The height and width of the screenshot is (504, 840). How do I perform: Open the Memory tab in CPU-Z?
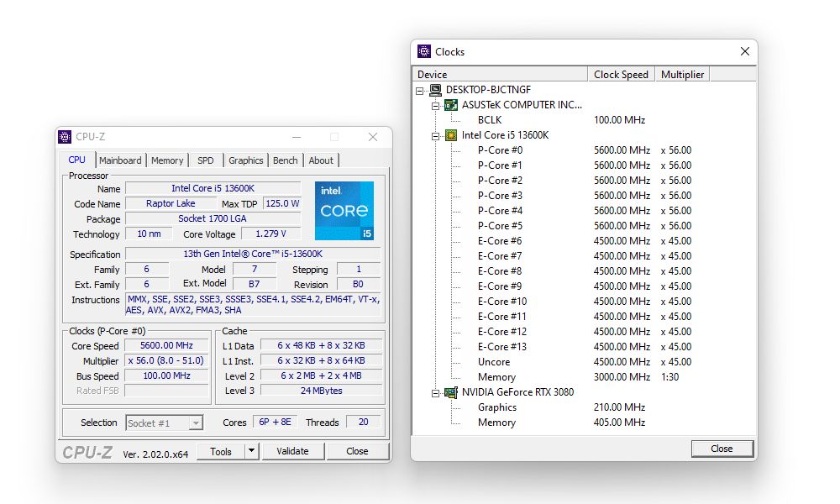pos(167,160)
